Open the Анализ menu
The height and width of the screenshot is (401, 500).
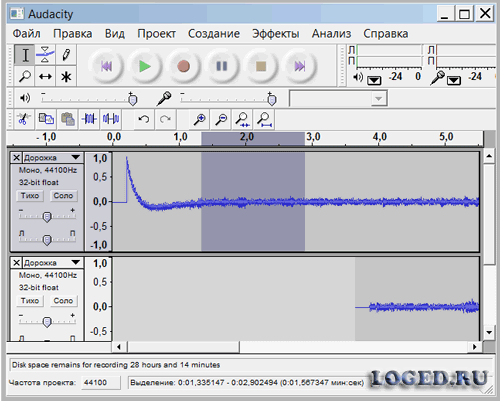[331, 34]
